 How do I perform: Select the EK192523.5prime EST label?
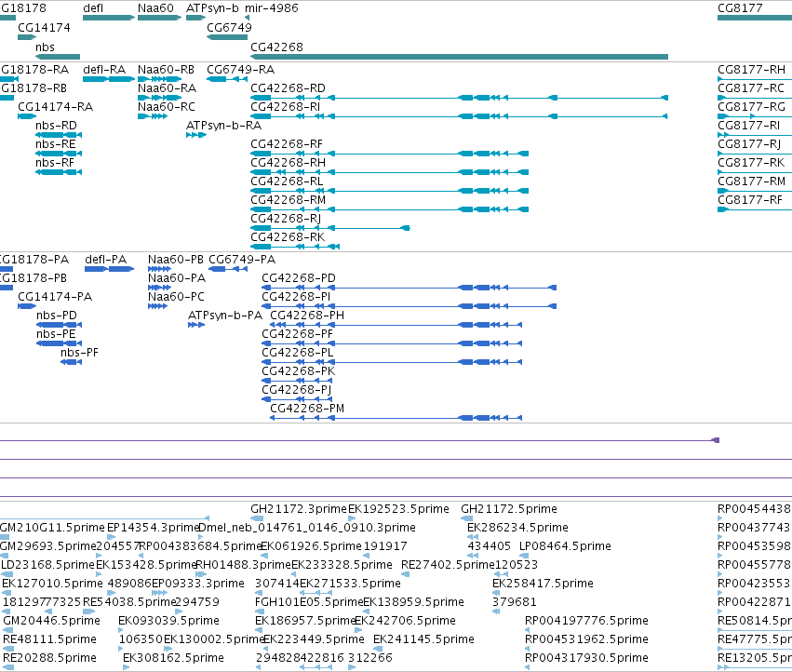[x=398, y=509]
